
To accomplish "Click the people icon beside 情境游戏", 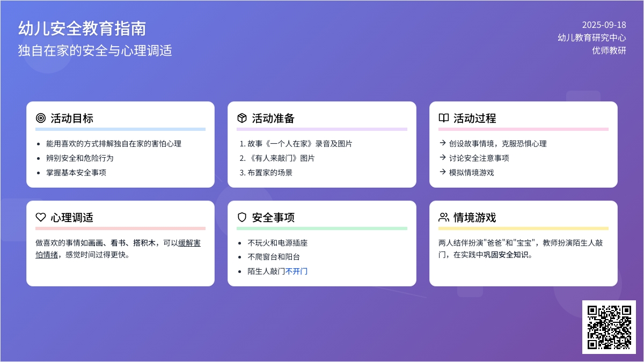I will [443, 217].
